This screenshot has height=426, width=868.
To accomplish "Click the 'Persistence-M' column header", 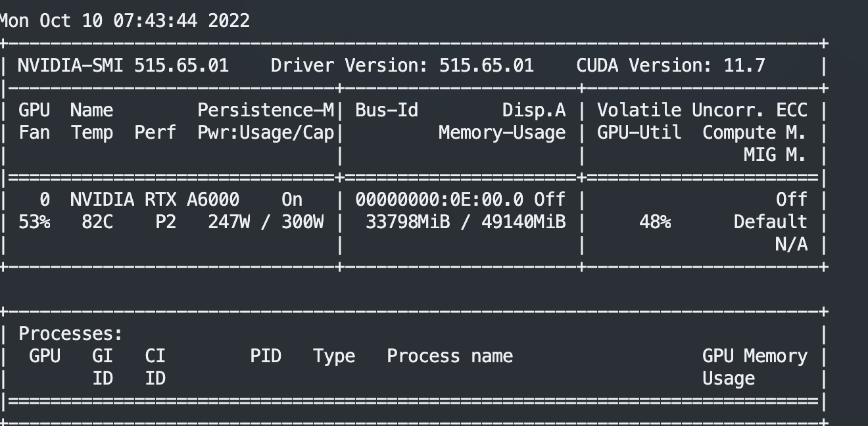I will click(266, 110).
